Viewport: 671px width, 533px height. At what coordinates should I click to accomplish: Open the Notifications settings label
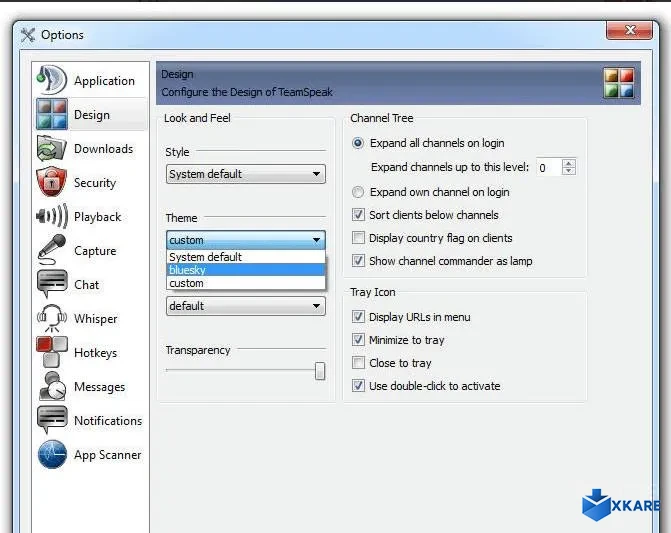point(108,421)
